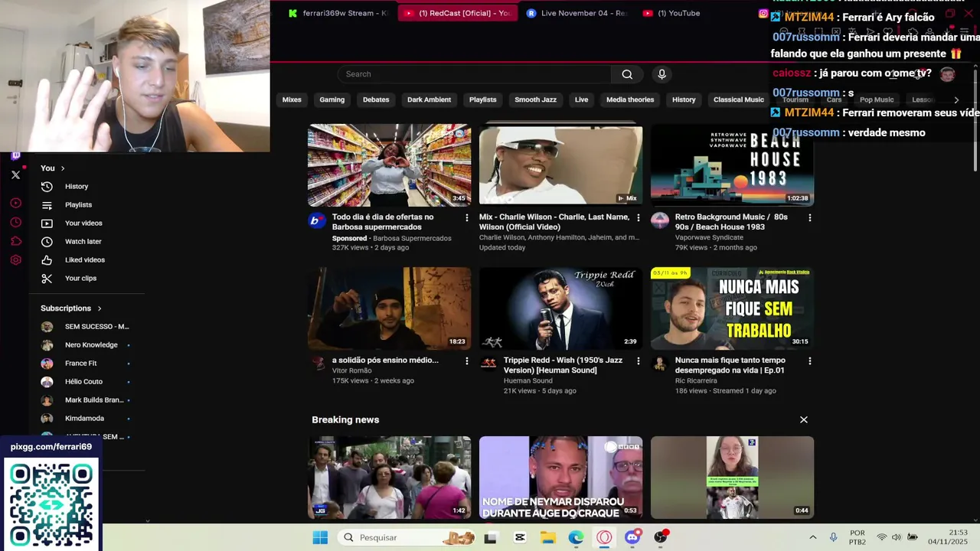980x551 pixels.
Task: Open Beach House 1983 video thumbnail
Action: 732,165
